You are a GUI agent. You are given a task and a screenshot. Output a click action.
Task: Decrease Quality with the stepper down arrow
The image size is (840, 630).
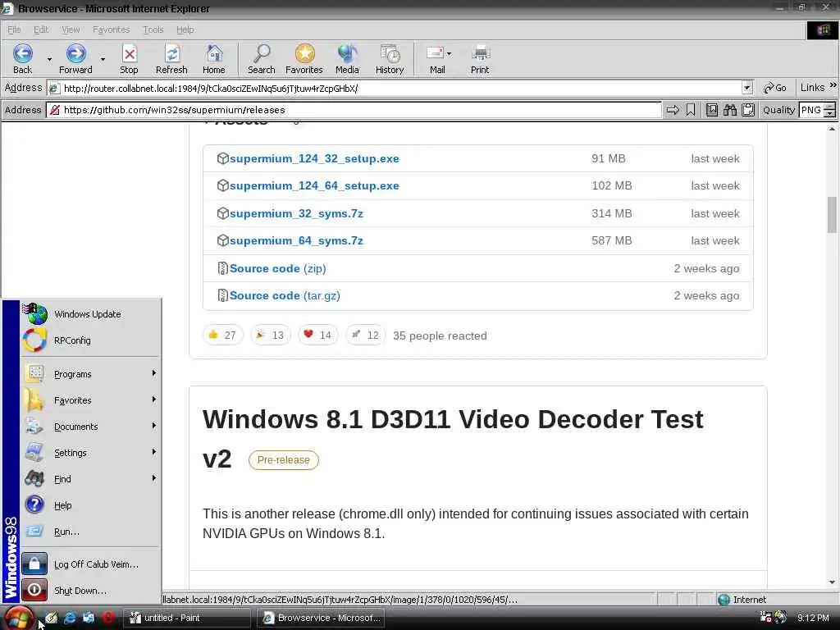point(829,113)
